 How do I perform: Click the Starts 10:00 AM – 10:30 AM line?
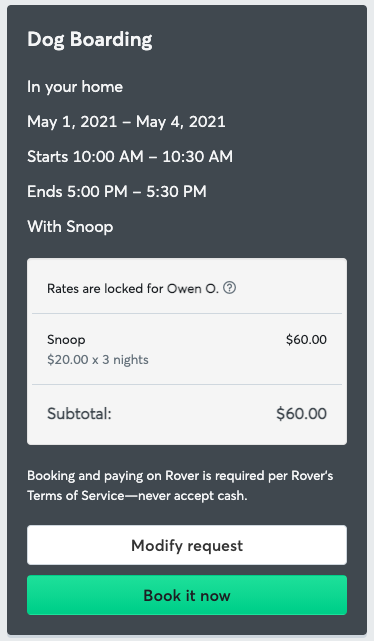130,157
